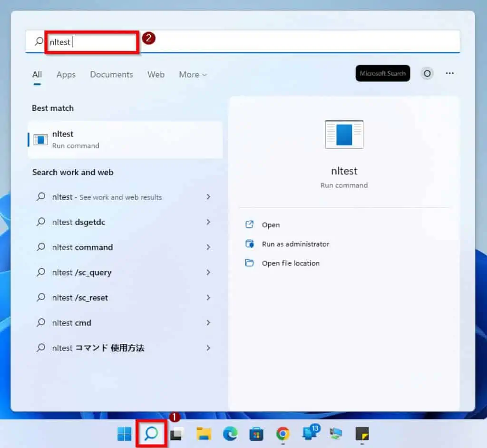Launch Google Chrome from the taskbar
Image resolution: width=487 pixels, height=448 pixels.
coord(283,433)
